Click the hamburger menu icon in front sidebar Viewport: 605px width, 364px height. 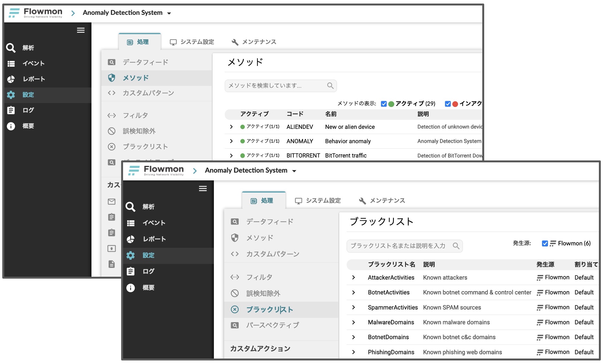pyautogui.click(x=203, y=189)
